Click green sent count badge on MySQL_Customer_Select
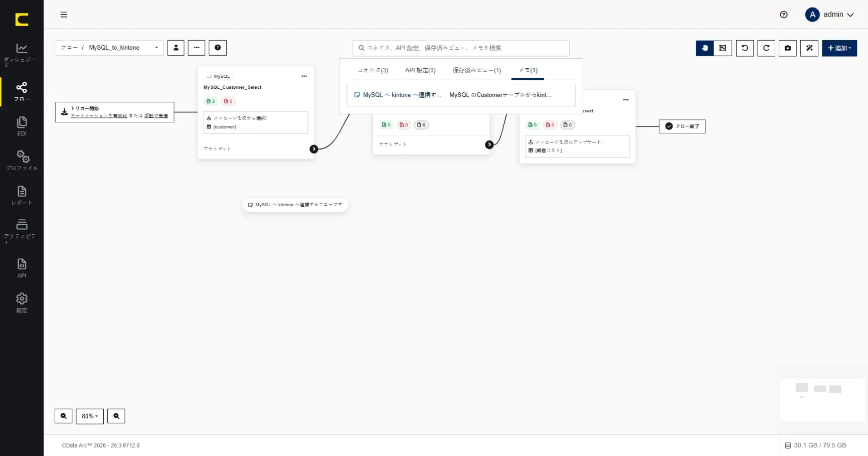This screenshot has width=868, height=456. coord(211,101)
